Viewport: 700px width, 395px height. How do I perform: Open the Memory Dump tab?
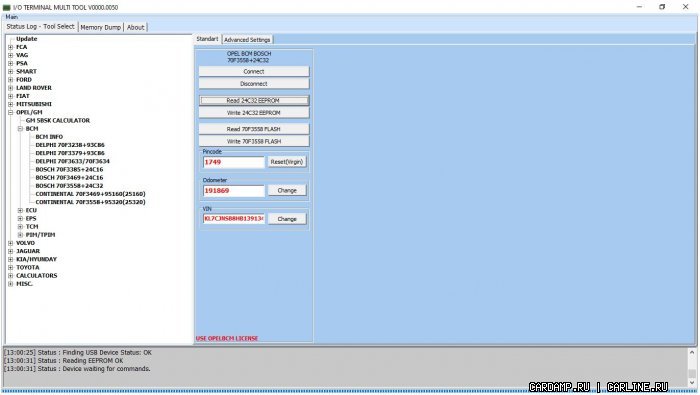pyautogui.click(x=100, y=27)
